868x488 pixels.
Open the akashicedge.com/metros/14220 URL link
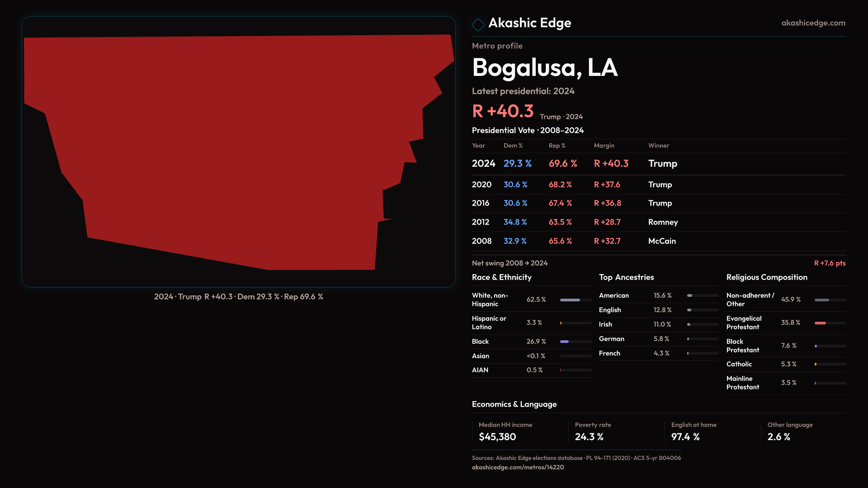(x=518, y=467)
